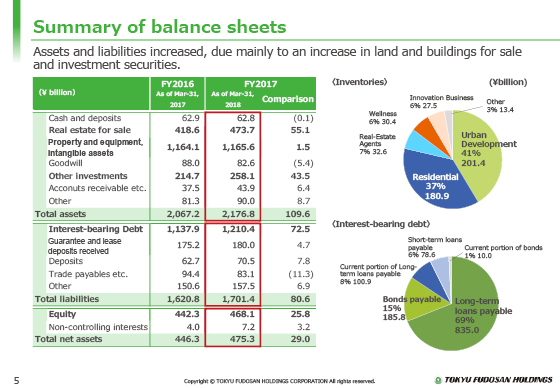The image size is (560, 388).
Task: Click the 'Bonds payable 15% 185.8' label
Action: click(411, 308)
